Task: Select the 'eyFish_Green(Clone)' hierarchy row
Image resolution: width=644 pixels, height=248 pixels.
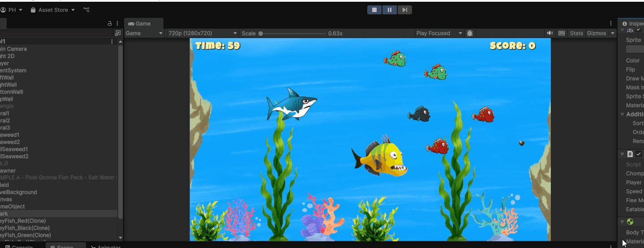Action: (x=59, y=235)
